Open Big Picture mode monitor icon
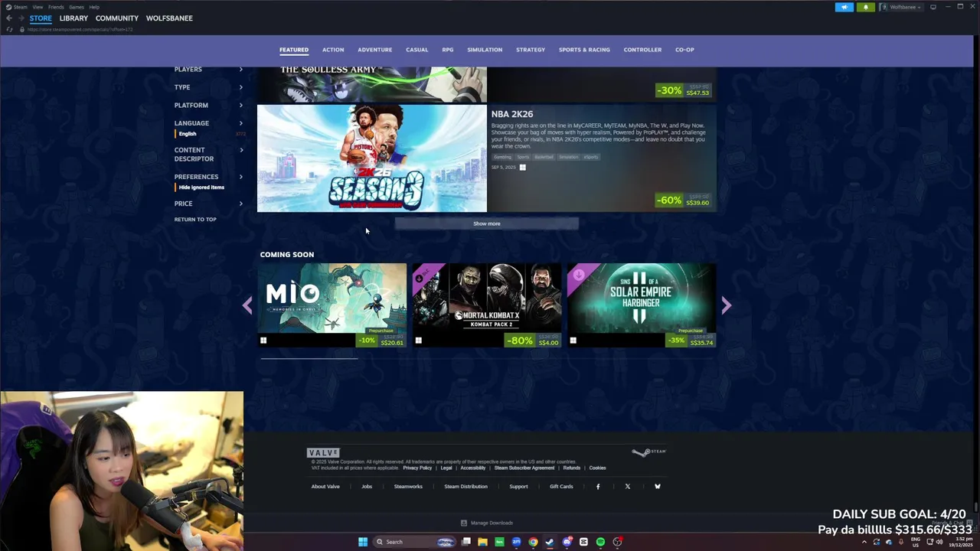This screenshot has height=551, width=980. (933, 7)
